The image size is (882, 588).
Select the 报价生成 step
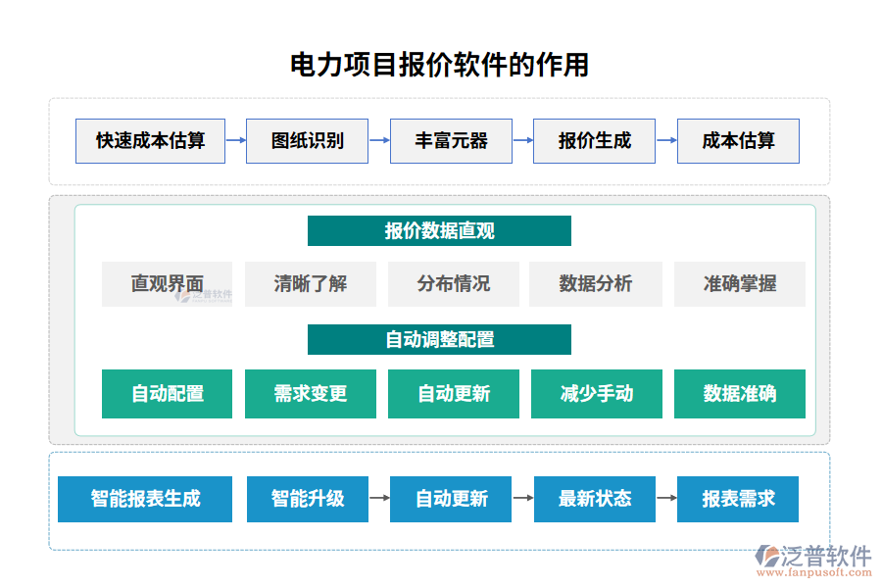point(594,141)
